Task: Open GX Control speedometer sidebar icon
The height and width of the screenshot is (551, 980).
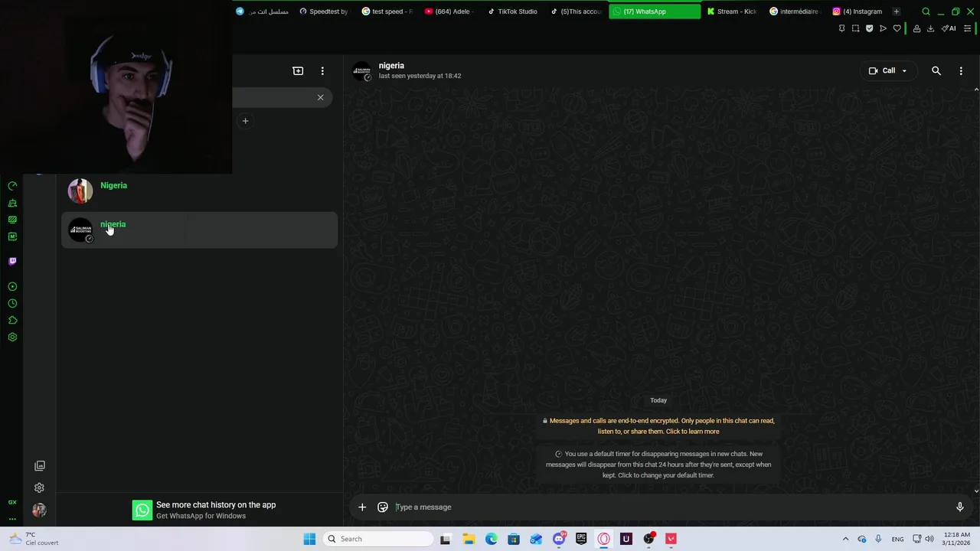Action: point(12,186)
